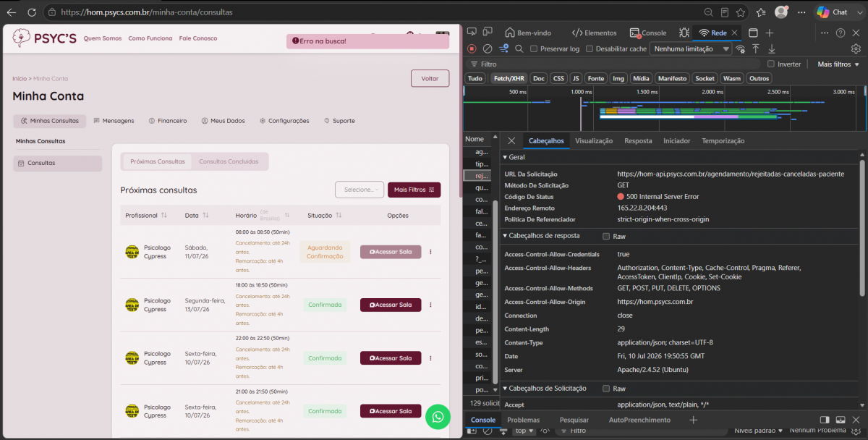This screenshot has height=440, width=868.
Task: Close the request details panel
Action: 511,140
